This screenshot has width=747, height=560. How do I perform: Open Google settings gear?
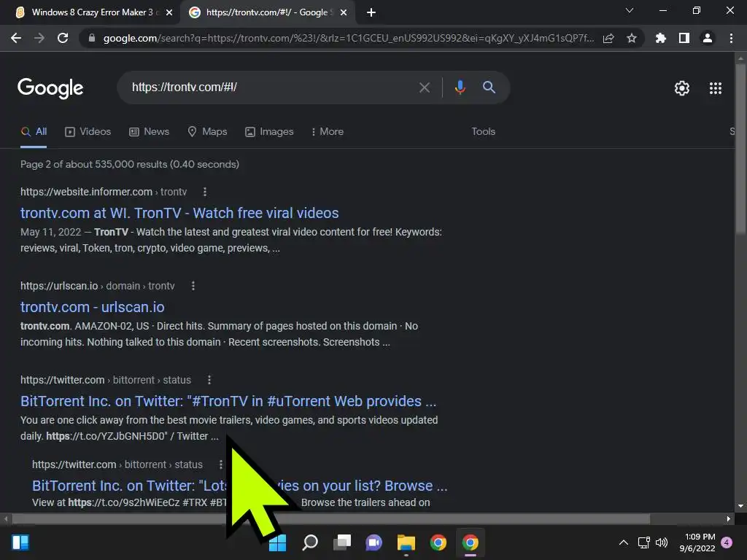click(682, 88)
